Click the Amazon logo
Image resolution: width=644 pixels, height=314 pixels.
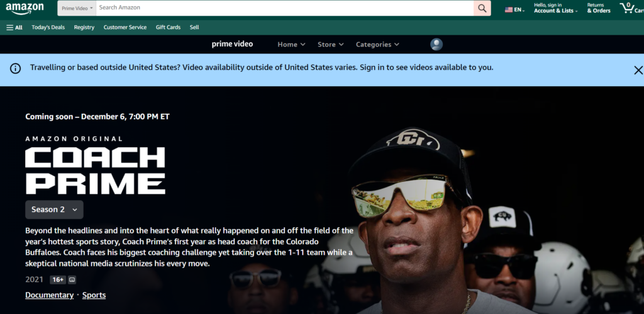tap(25, 8)
